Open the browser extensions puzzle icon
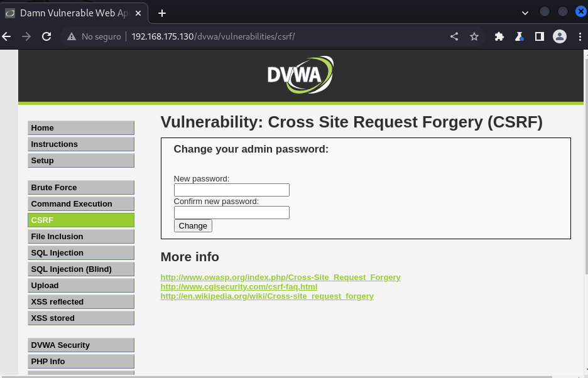 499,36
